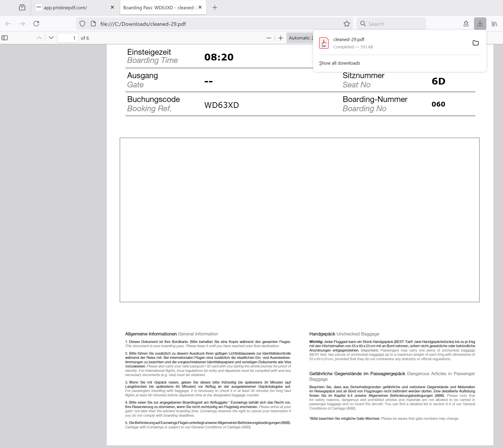
Task: Toggle tracking protection shield
Action: point(82,24)
